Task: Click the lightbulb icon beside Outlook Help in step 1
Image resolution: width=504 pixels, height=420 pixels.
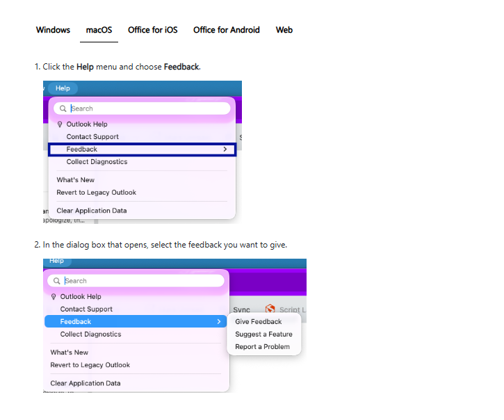Action: 60,124
